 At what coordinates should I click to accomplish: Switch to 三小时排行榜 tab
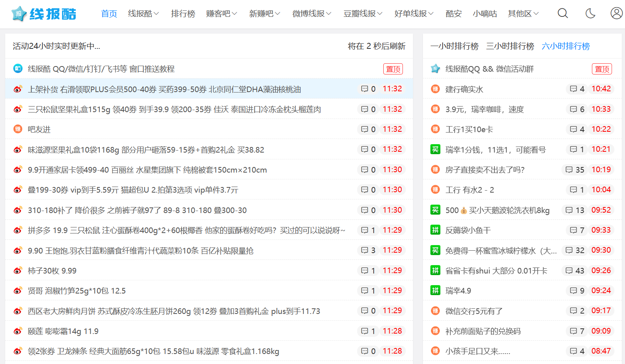pyautogui.click(x=510, y=46)
